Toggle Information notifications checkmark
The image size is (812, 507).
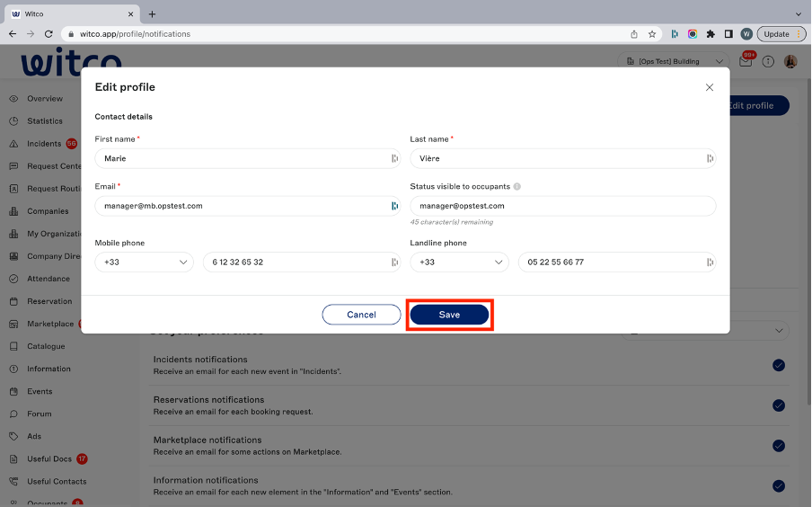coord(779,485)
